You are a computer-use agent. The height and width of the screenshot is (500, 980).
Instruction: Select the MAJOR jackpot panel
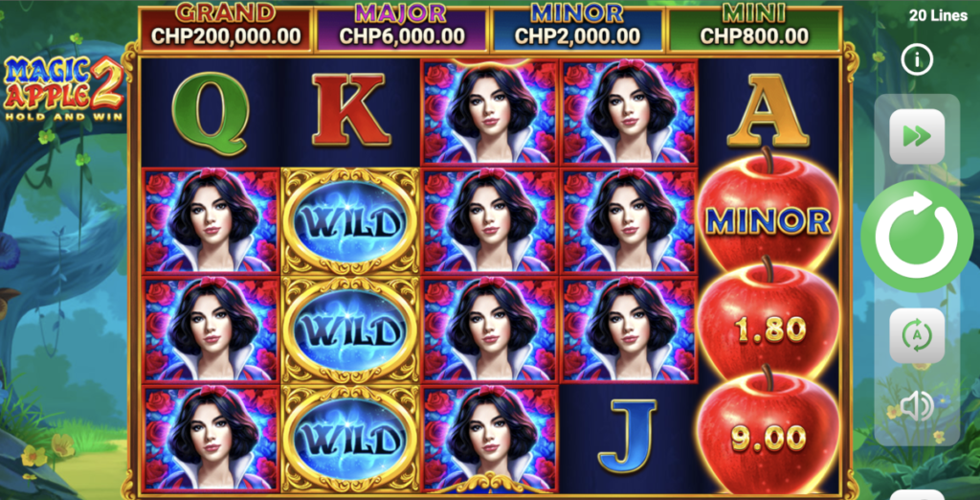(x=402, y=29)
